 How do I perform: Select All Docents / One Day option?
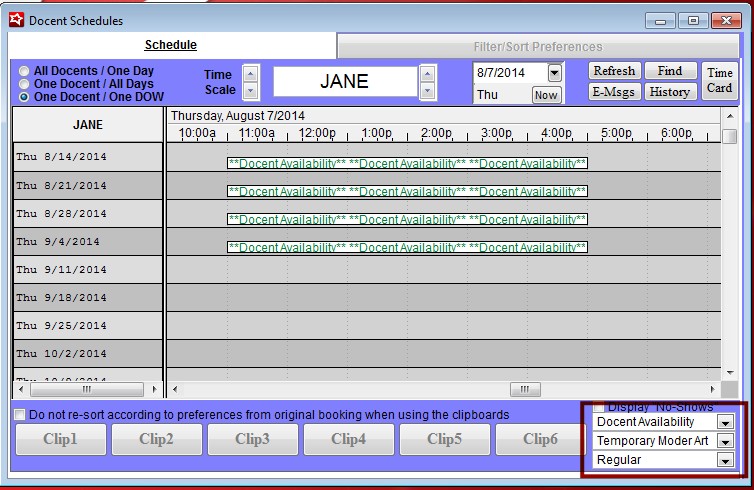pyautogui.click(x=24, y=72)
